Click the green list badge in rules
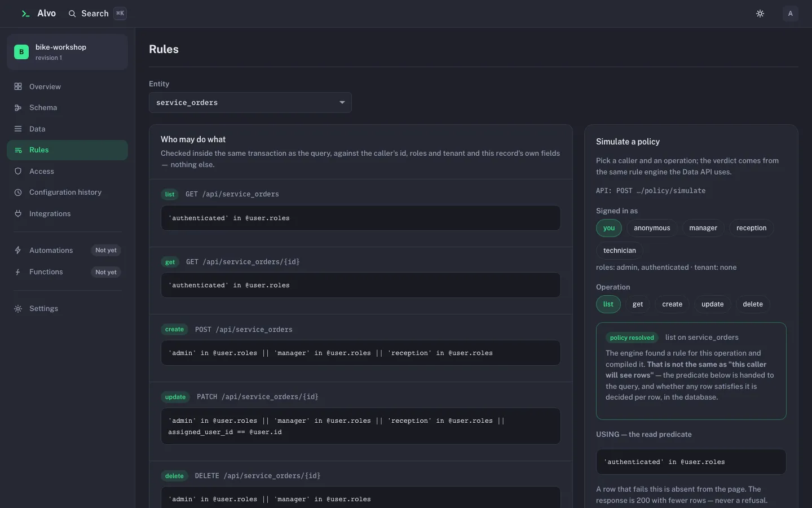The image size is (812, 508). 170,194
